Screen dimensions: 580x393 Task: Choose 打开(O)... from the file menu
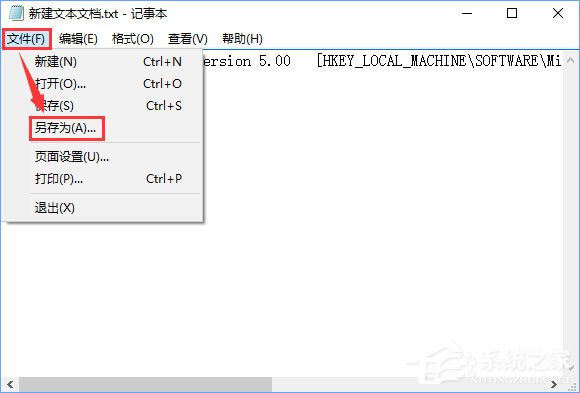(104, 84)
